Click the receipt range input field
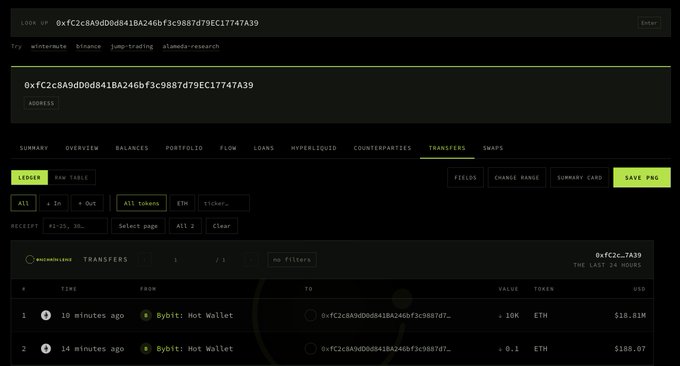 coord(75,226)
